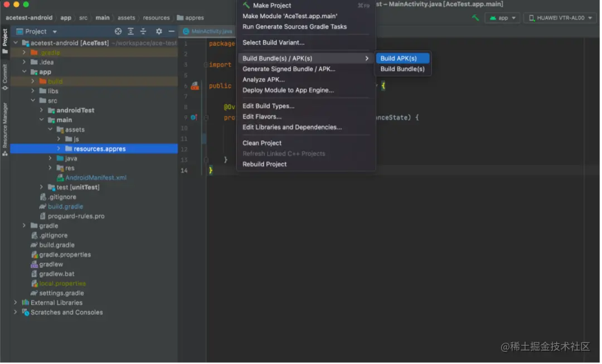
Task: Hide the Project panel with minus icon
Action: (172, 31)
